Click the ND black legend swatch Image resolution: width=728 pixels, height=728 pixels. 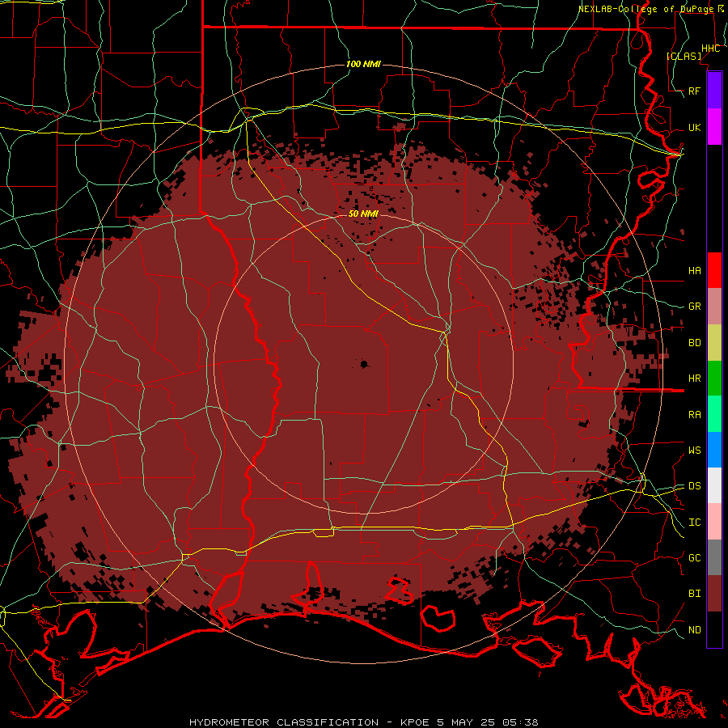coord(714,629)
